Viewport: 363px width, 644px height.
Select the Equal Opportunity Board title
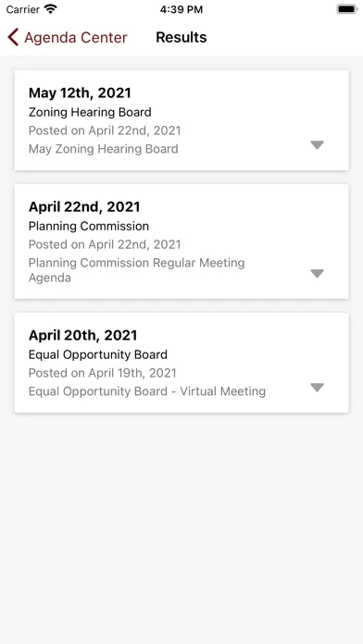click(98, 354)
